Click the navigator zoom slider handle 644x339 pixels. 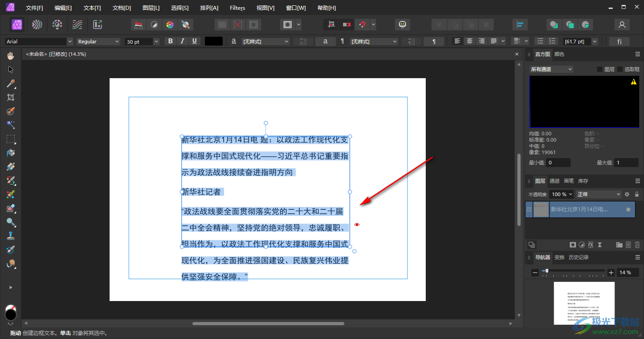tap(547, 271)
